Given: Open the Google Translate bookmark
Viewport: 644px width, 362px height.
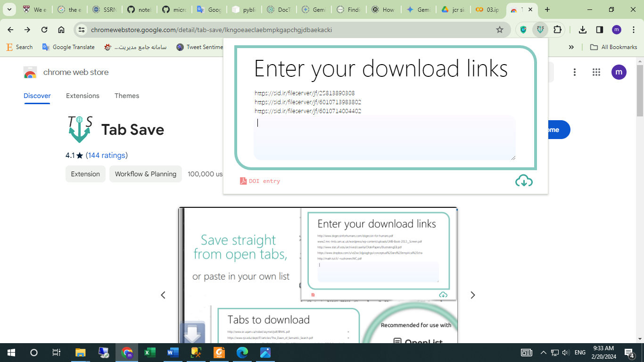Looking at the screenshot, I should pyautogui.click(x=68, y=47).
